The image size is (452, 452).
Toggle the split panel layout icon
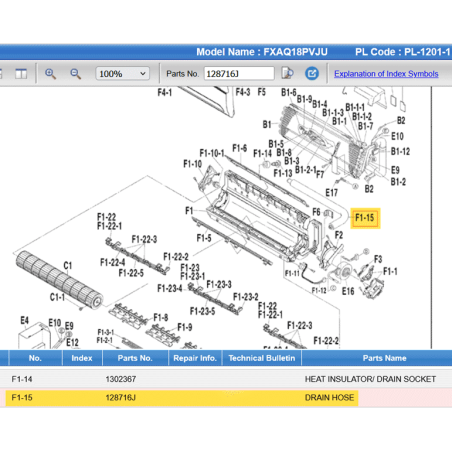[x=21, y=74]
